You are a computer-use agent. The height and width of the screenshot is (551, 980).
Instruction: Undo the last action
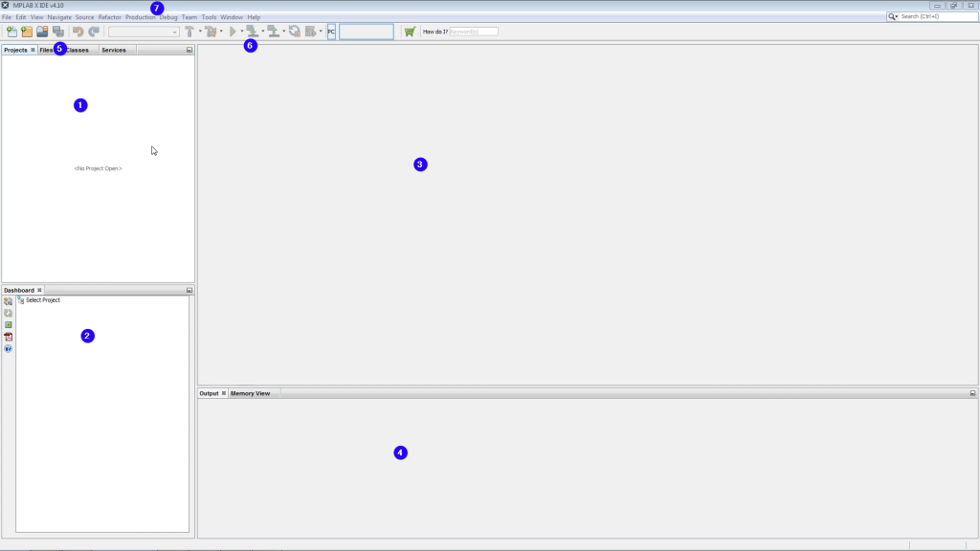[x=77, y=31]
